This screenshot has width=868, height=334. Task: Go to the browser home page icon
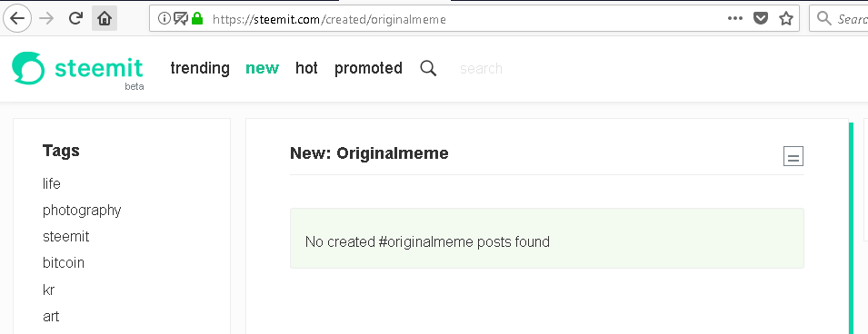(105, 18)
